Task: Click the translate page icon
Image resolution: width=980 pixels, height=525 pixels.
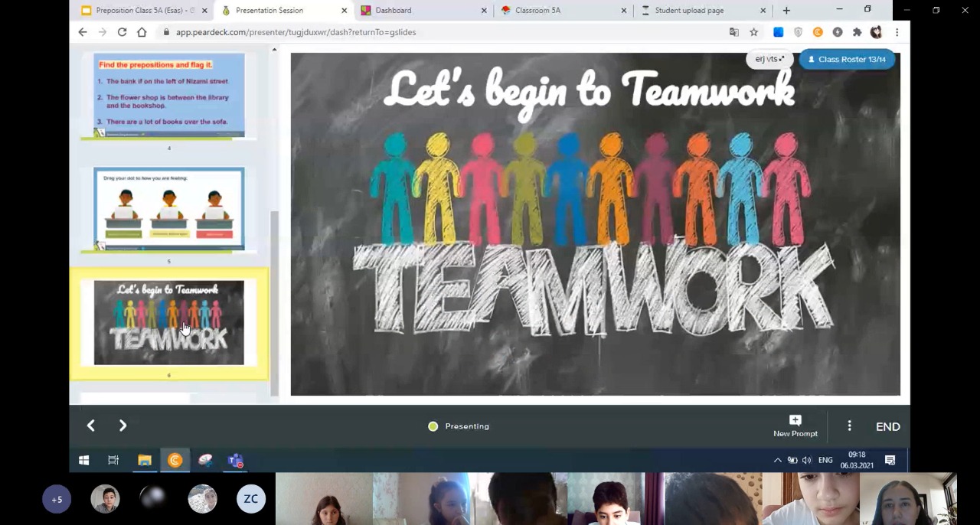Action: coord(733,32)
